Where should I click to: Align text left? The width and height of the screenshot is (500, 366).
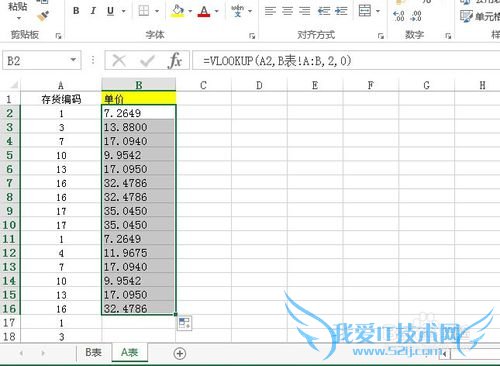[x=270, y=11]
